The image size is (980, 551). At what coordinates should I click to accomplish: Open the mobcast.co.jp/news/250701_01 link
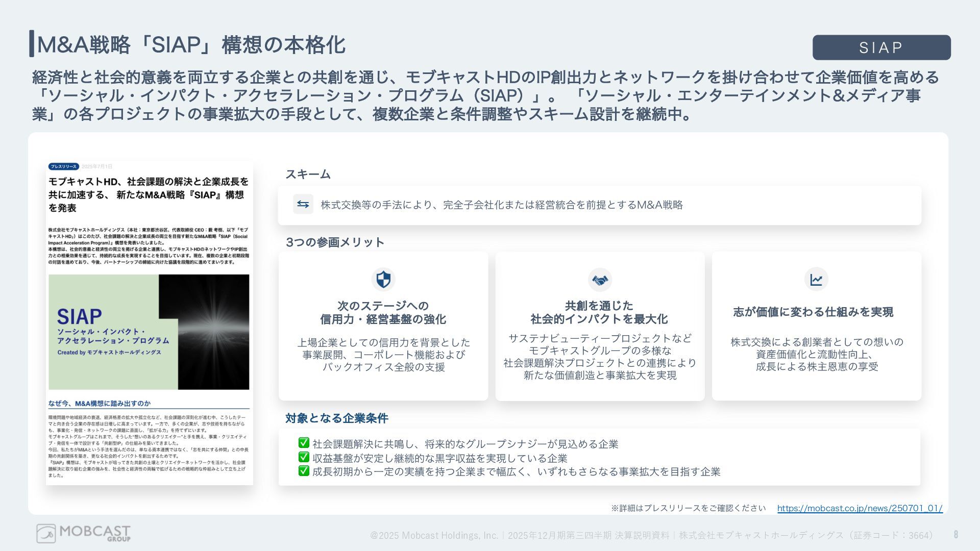[860, 508]
